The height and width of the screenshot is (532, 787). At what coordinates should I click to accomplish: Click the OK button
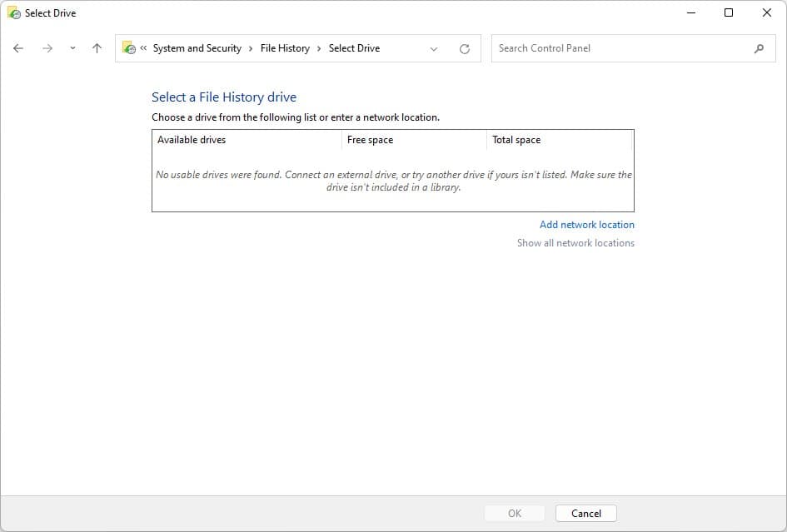pyautogui.click(x=515, y=514)
